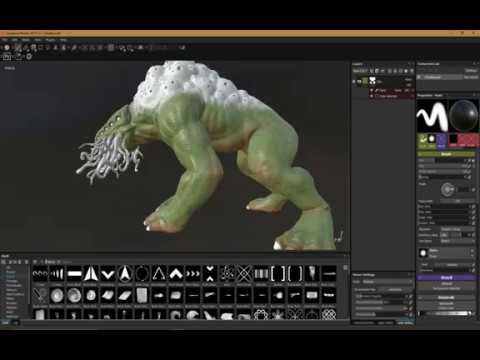Collapse the green Brush section header
Screen dimensions: 480x360
click(x=446, y=154)
